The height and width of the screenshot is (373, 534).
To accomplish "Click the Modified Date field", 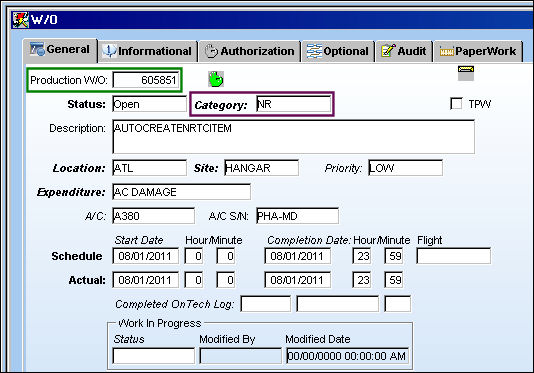I will pos(347,356).
